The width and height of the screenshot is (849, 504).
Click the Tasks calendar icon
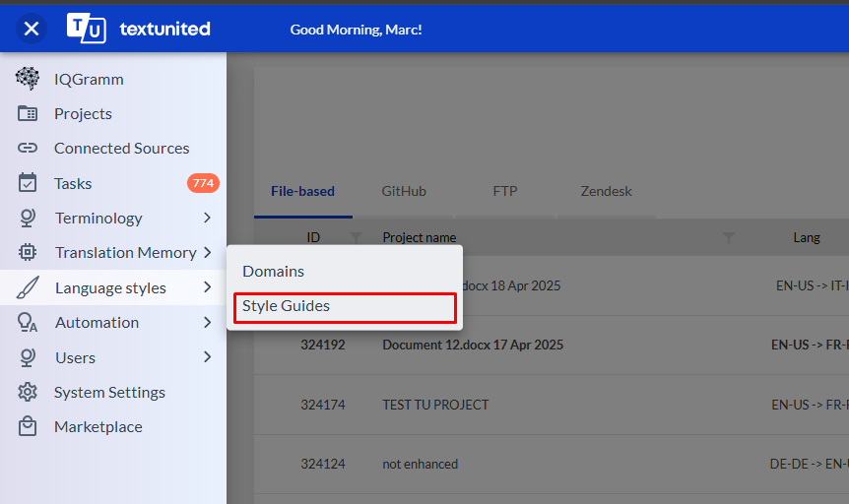coord(27,183)
